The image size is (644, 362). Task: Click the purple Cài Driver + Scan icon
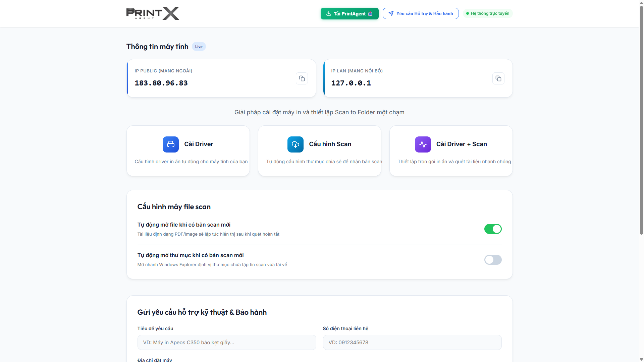[423, 144]
